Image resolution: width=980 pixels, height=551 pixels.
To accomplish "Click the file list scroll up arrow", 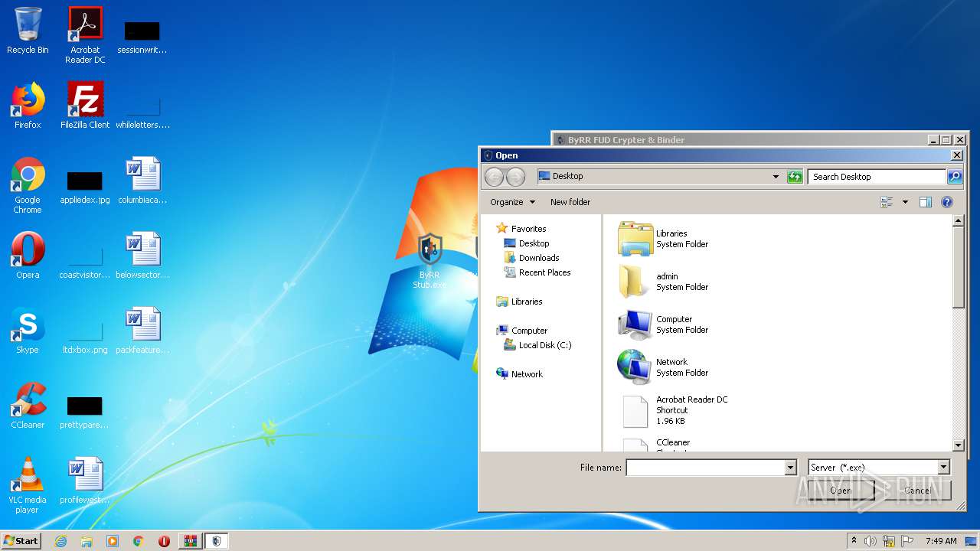I will tap(958, 221).
